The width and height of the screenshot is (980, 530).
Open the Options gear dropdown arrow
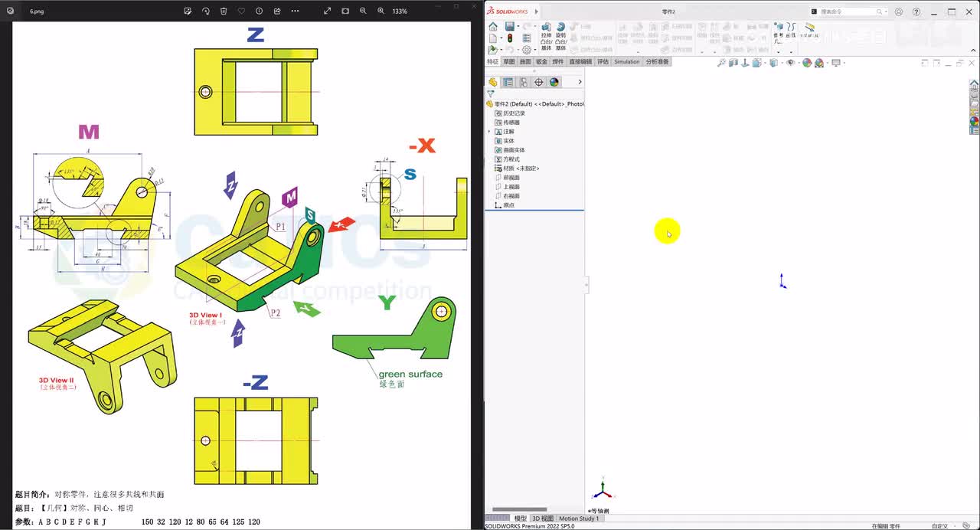[x=535, y=50]
